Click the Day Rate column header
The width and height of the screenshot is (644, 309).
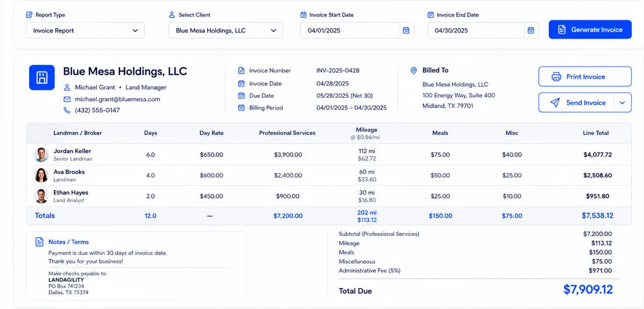(x=211, y=133)
